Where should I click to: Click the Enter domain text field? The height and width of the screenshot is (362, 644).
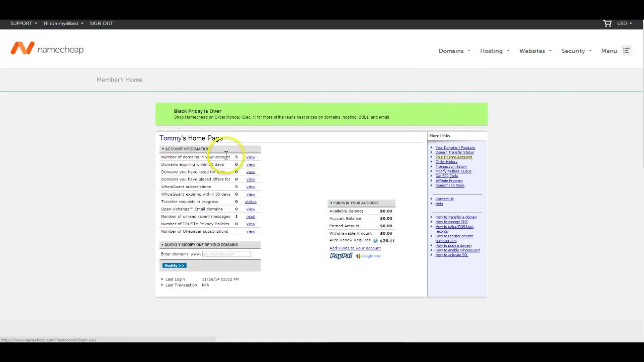[226, 254]
